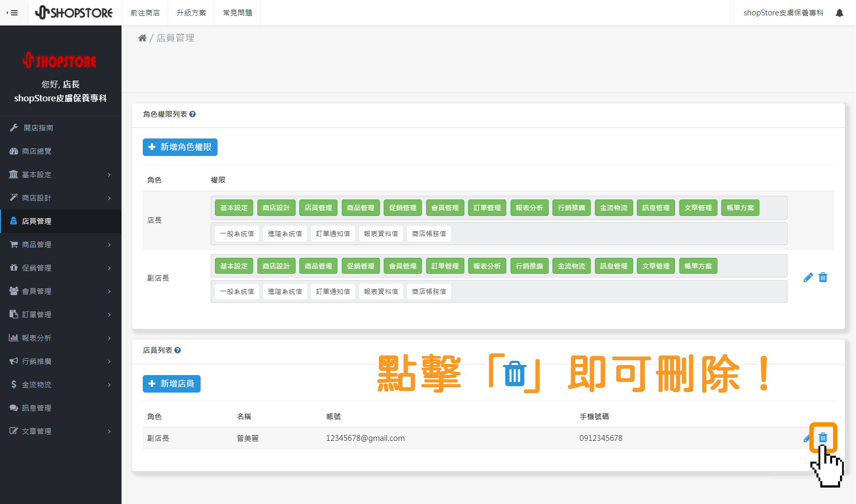
Task: Collapse the sidebar with the hamburger icon
Action: coord(12,13)
